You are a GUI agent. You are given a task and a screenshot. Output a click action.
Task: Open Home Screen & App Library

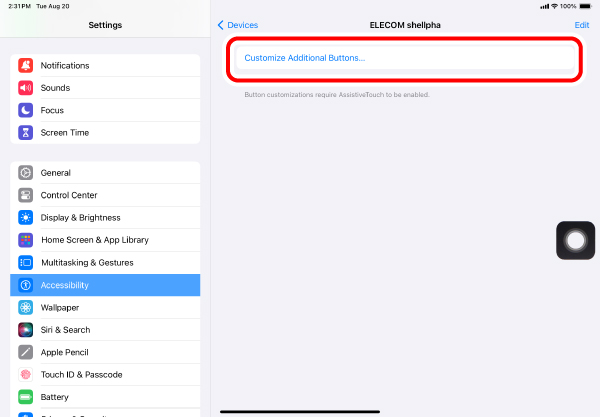pyautogui.click(x=105, y=240)
